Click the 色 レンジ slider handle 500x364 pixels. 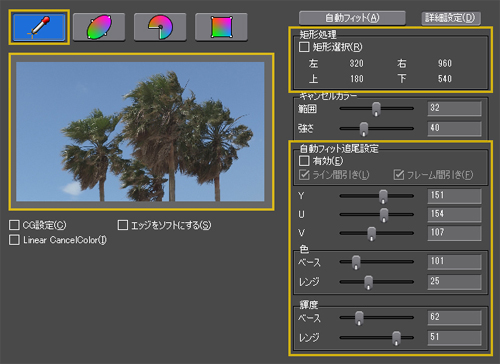tap(368, 282)
